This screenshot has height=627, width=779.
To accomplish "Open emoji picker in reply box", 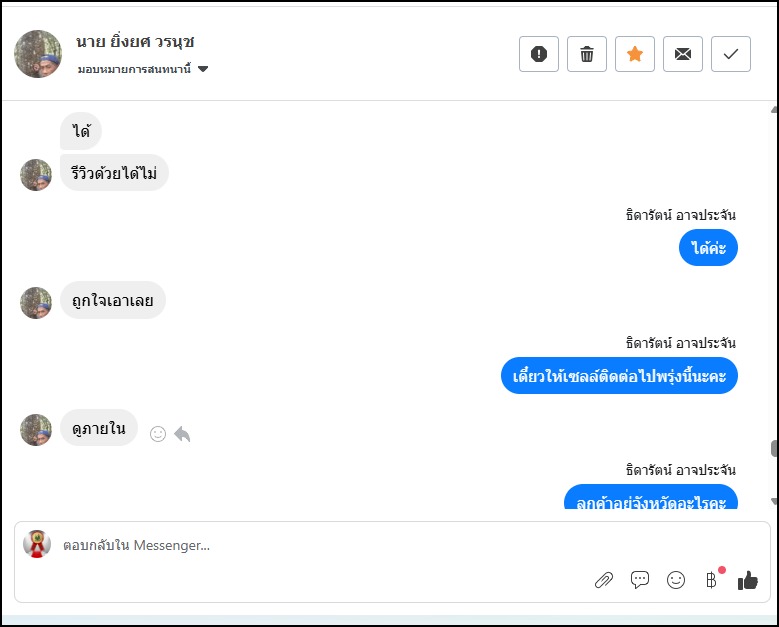I will click(x=676, y=580).
